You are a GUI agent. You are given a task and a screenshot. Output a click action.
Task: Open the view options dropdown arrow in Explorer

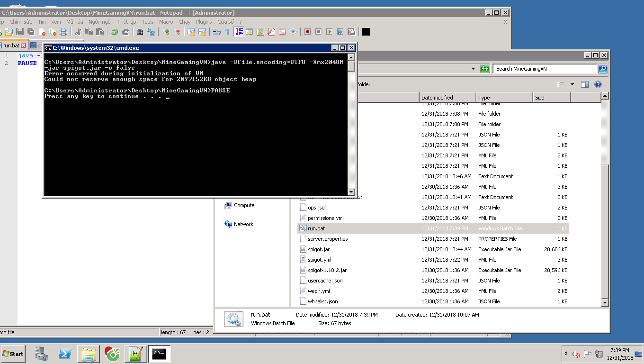click(572, 84)
